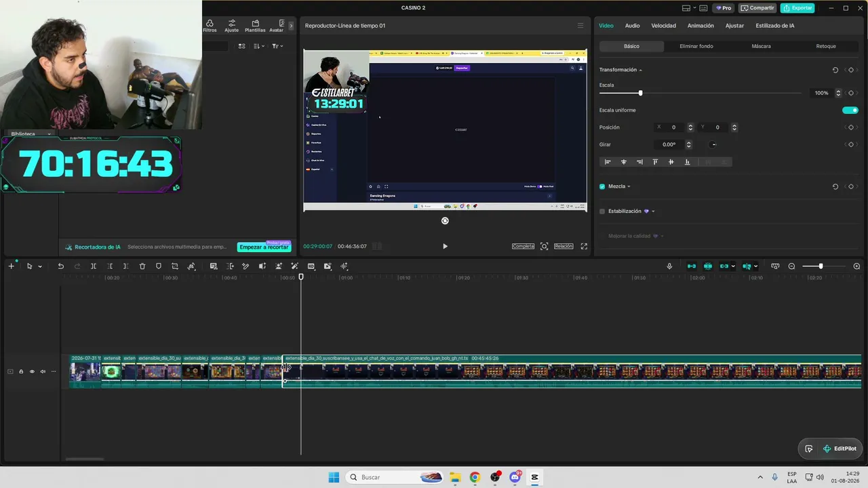This screenshot has height=488, width=868.
Task: Open the media filter dropdown
Action: point(277,46)
